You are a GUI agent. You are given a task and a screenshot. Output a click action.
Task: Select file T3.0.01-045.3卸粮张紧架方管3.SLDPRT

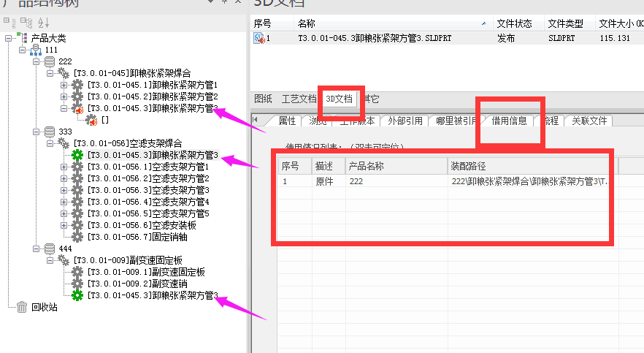pos(375,38)
